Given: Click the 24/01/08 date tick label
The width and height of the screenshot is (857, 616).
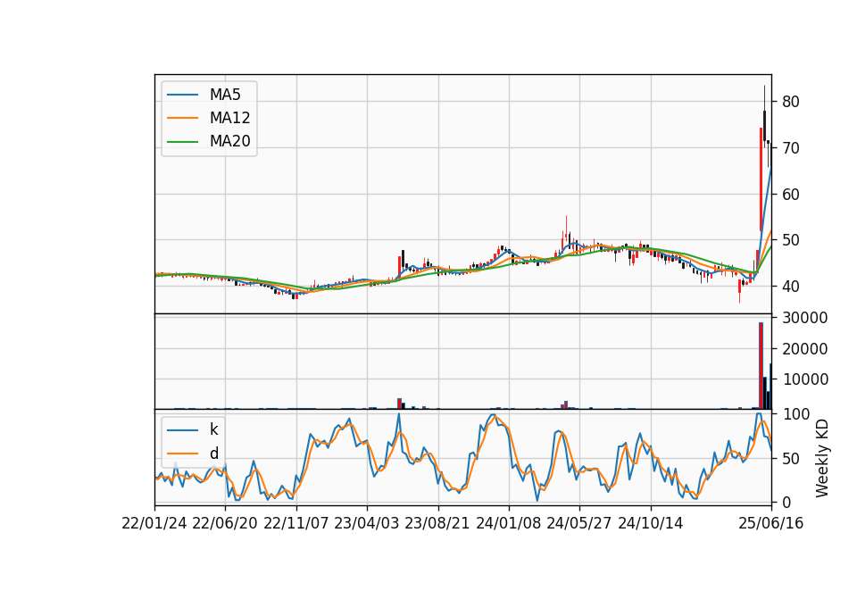Looking at the screenshot, I should pos(509,524).
